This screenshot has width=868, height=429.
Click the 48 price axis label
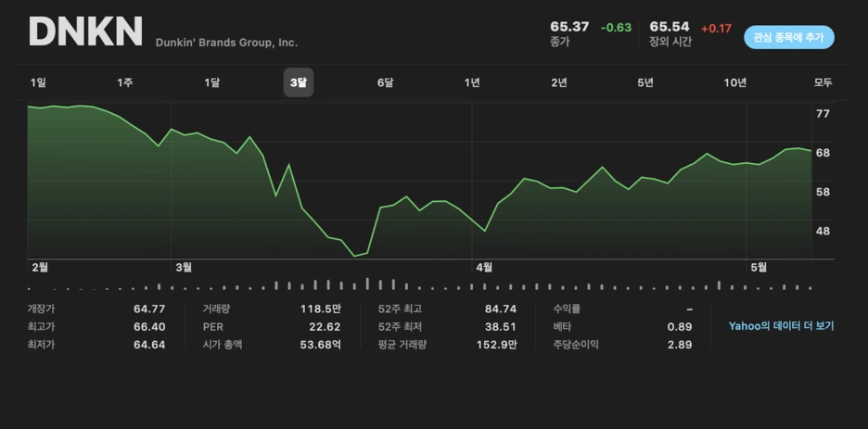pos(823,231)
